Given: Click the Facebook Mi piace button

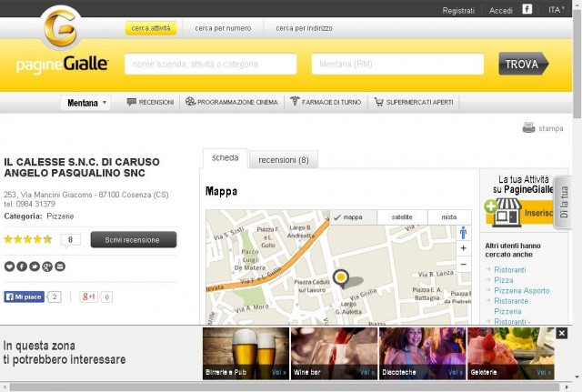Looking at the screenshot, I should click(x=25, y=297).
